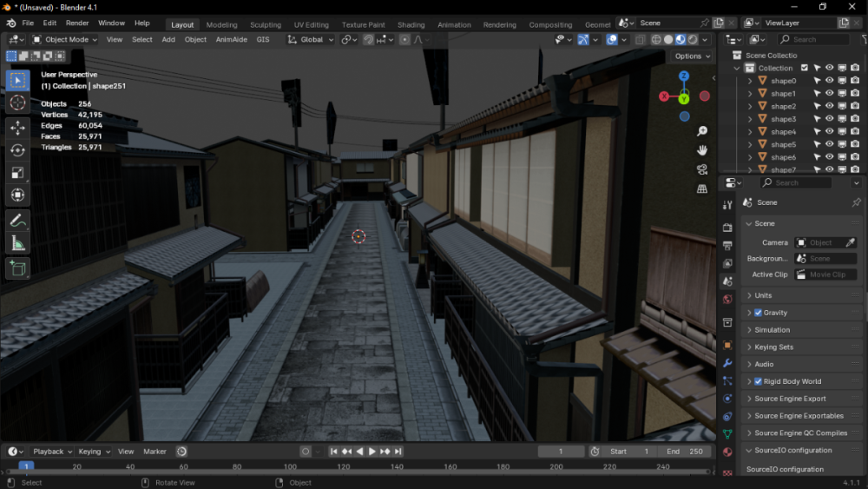The width and height of the screenshot is (868, 489).
Task: Hide shape0 with its eye icon
Action: (829, 81)
